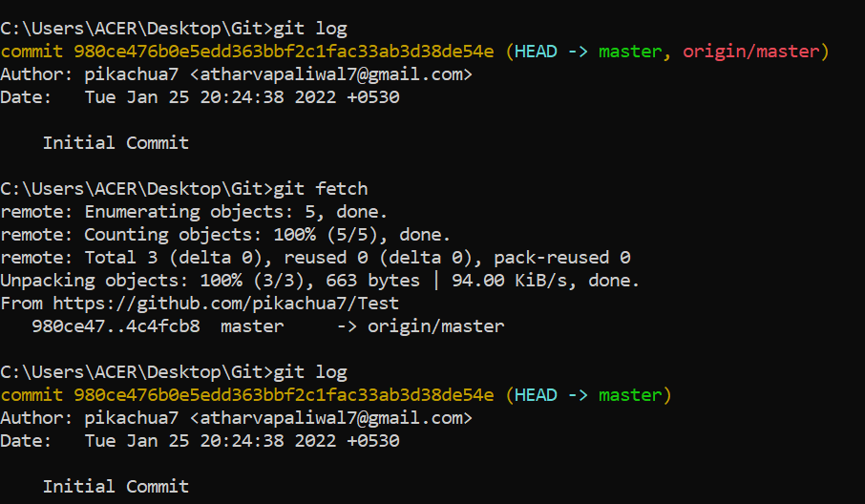Click the master branch name in the fetch output

click(252, 326)
